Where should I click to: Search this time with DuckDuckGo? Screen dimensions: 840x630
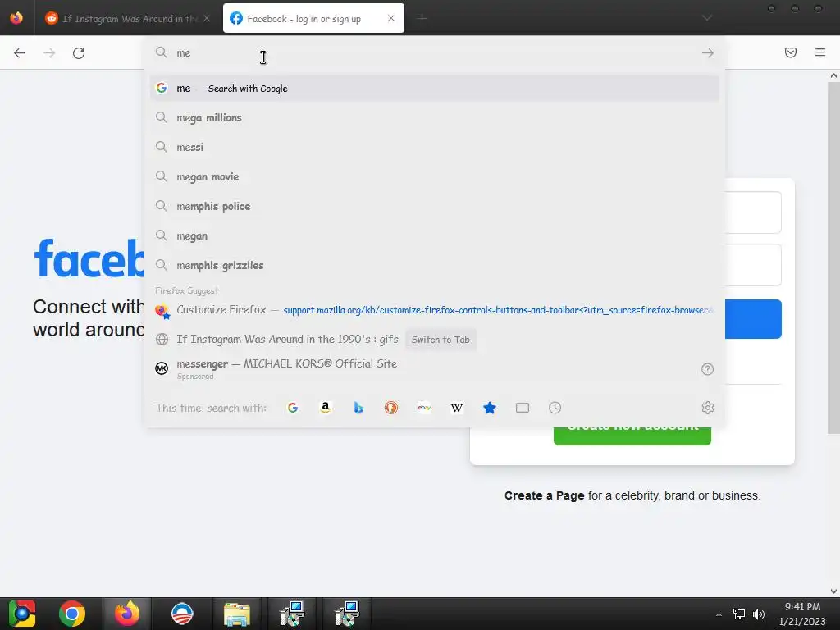pos(391,408)
